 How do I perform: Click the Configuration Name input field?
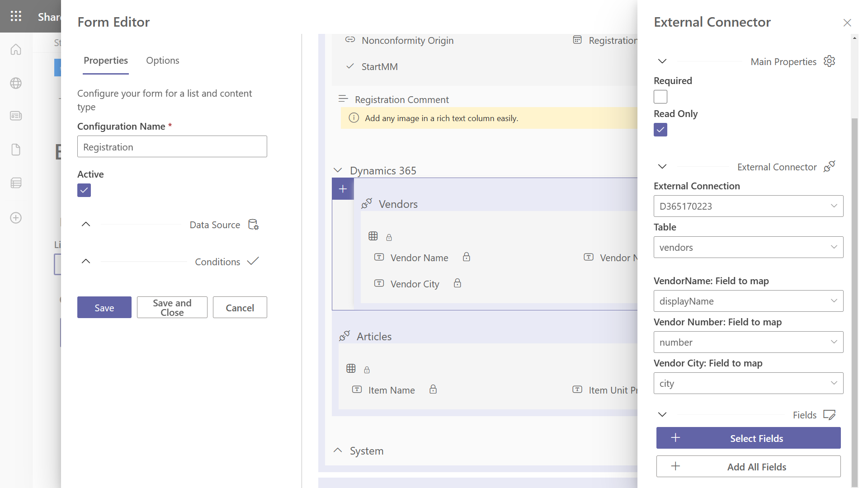pyautogui.click(x=172, y=146)
